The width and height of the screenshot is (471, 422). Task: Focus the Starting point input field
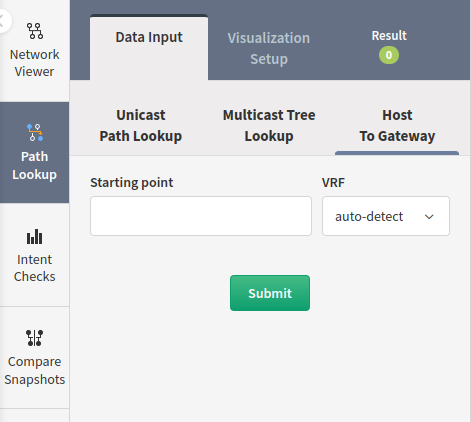pos(201,216)
